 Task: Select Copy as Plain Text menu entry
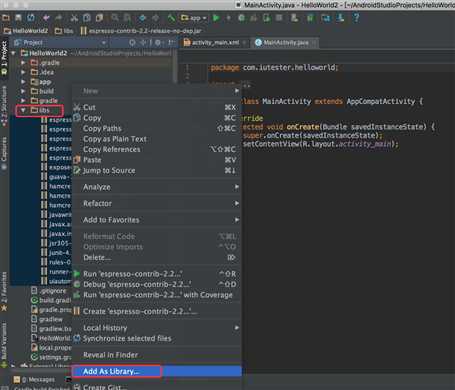click(157, 139)
